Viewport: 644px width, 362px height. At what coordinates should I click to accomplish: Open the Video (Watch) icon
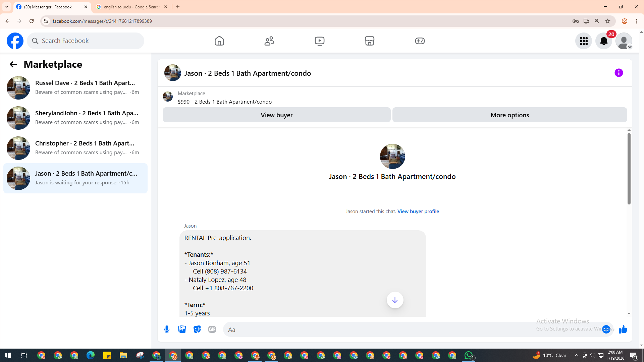coord(320,41)
